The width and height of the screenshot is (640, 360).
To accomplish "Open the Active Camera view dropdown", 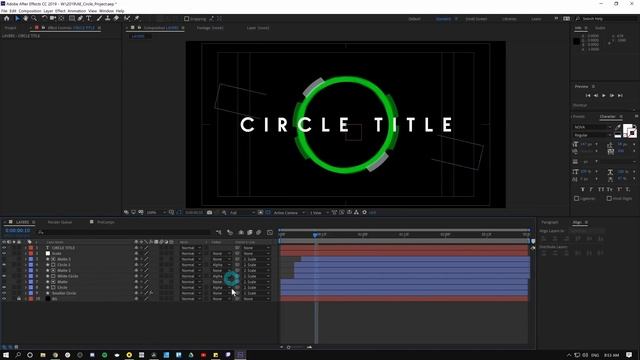I will coord(289,213).
